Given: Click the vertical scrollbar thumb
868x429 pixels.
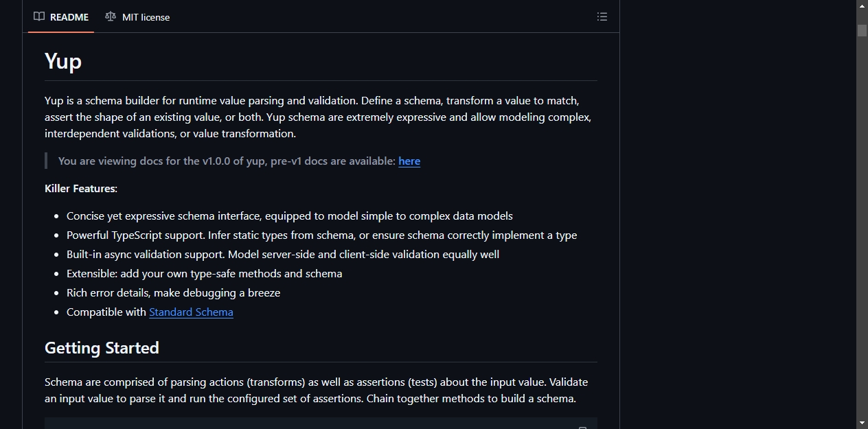Looking at the screenshot, I should (x=862, y=30).
